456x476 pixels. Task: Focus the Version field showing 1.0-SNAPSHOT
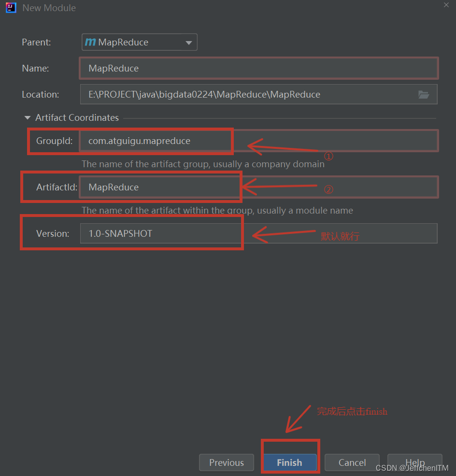click(258, 233)
